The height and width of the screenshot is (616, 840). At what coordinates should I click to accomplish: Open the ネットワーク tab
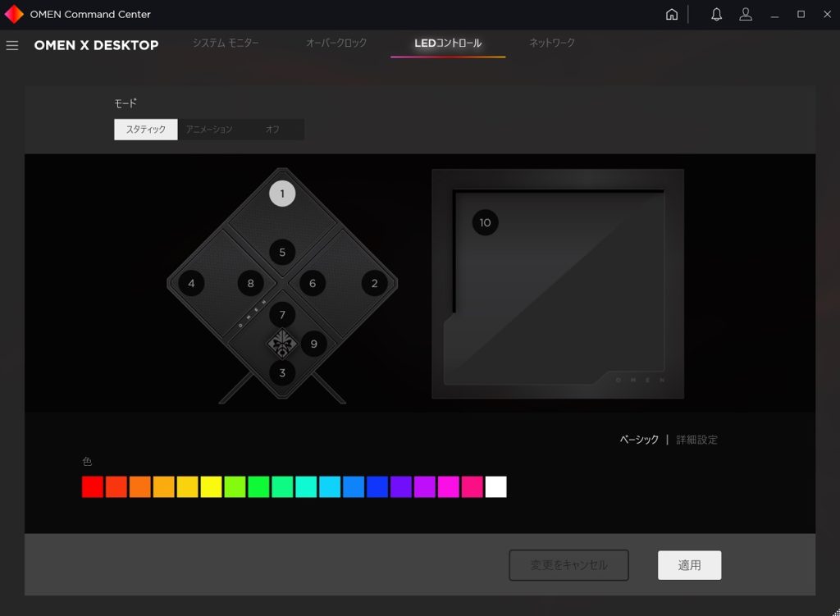pyautogui.click(x=552, y=43)
